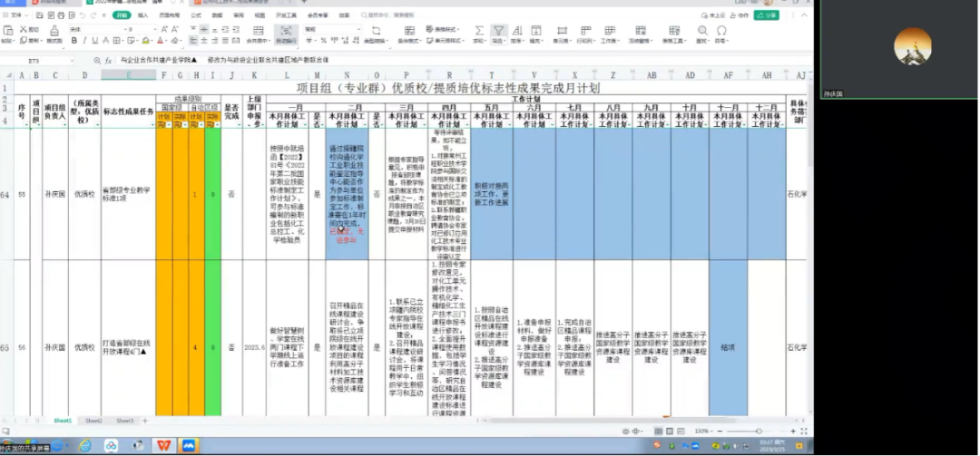Switch to the Developer Tools (开发工具) tab

(286, 15)
